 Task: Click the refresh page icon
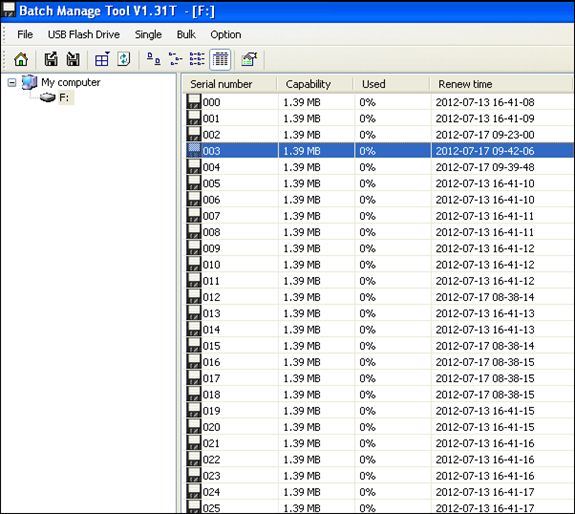tap(124, 59)
